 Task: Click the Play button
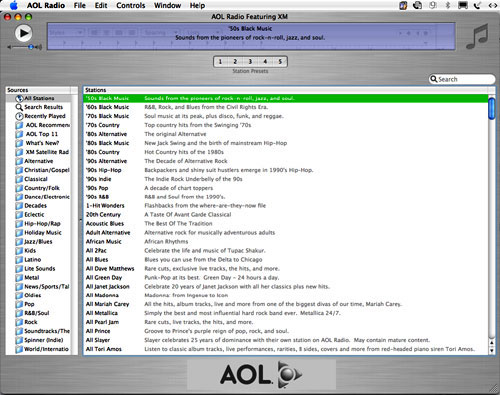23,33
